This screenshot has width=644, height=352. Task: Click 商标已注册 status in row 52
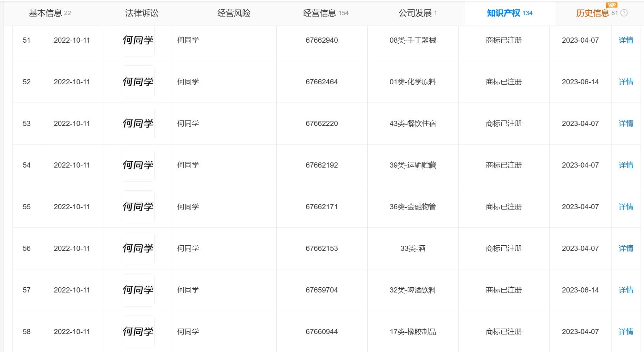click(x=504, y=82)
